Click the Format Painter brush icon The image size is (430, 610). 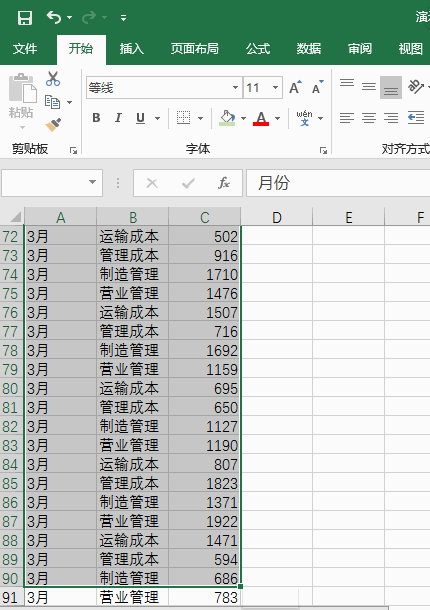click(53, 125)
